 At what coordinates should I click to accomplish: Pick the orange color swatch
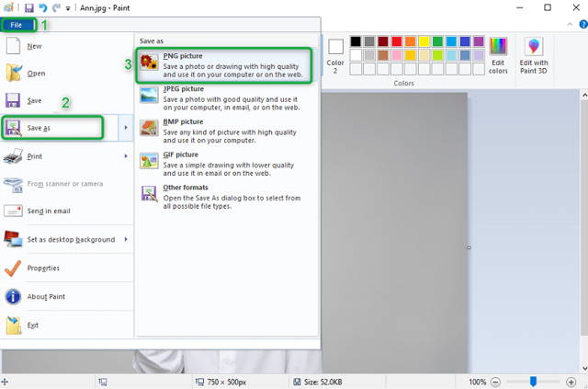[411, 41]
